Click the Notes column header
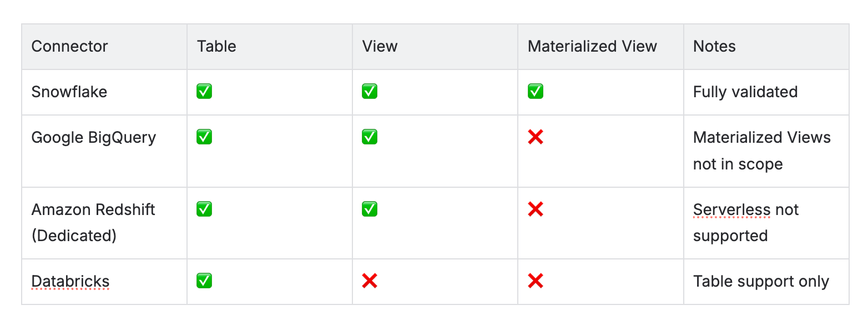Viewport: 868px width, 320px height. (x=766, y=47)
